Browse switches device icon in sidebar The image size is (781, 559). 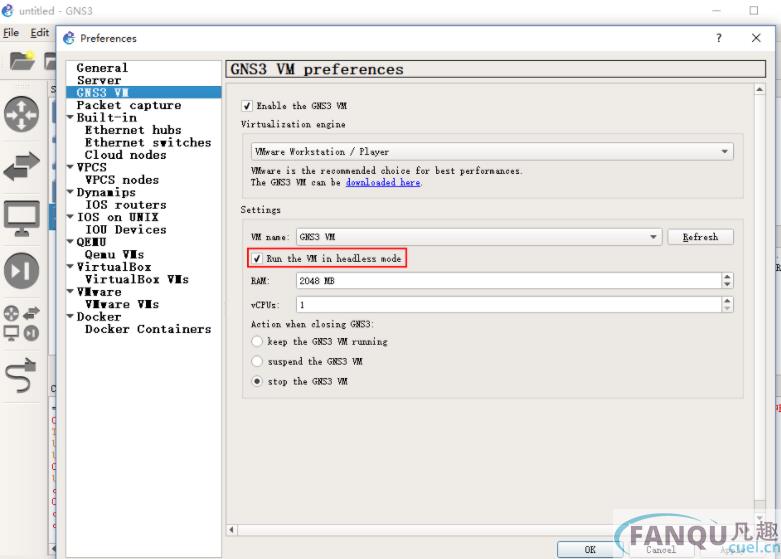coord(21,166)
